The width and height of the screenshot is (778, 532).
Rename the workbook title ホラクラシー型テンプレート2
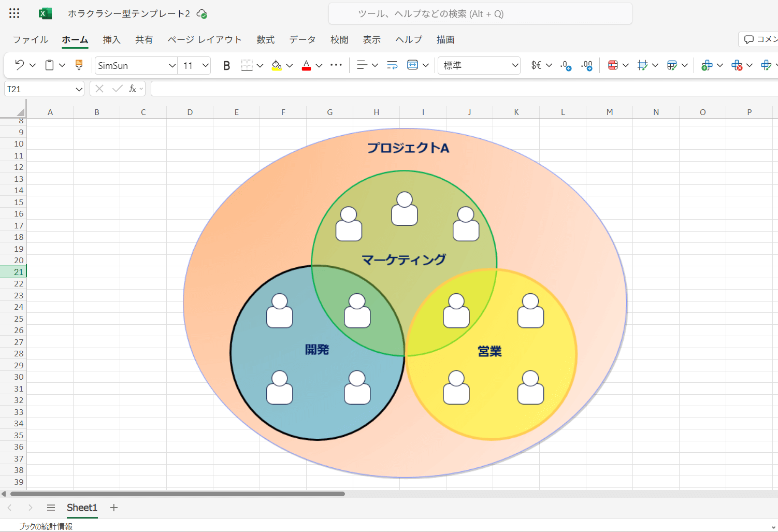[x=129, y=14]
